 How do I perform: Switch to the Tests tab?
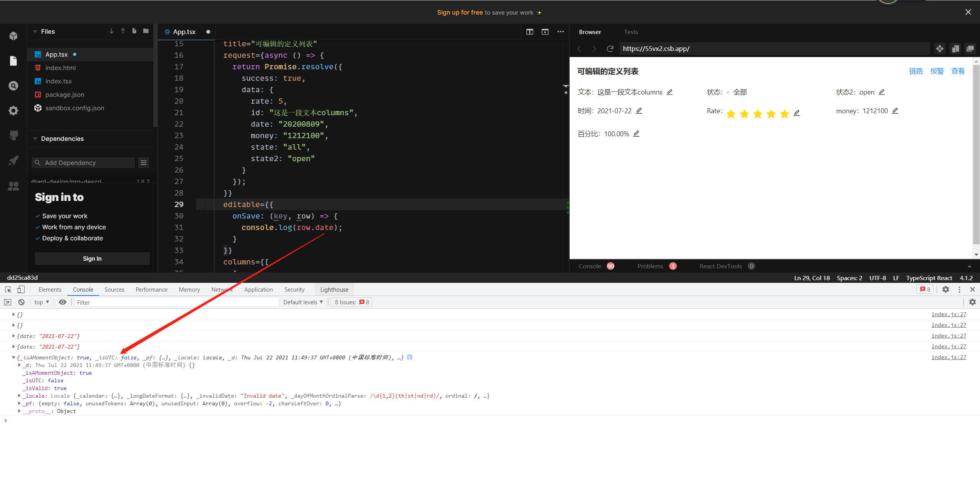pos(631,32)
